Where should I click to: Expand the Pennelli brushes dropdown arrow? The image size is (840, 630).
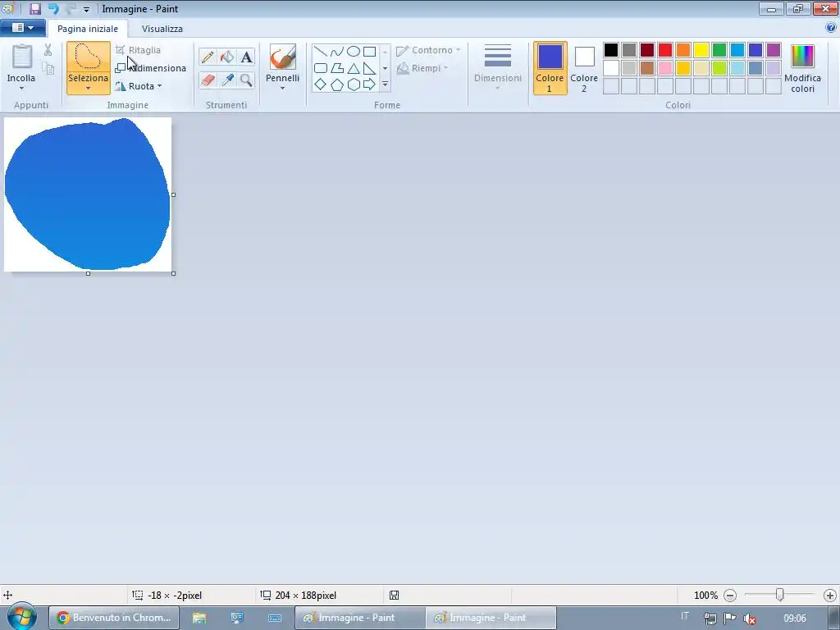pos(282,89)
